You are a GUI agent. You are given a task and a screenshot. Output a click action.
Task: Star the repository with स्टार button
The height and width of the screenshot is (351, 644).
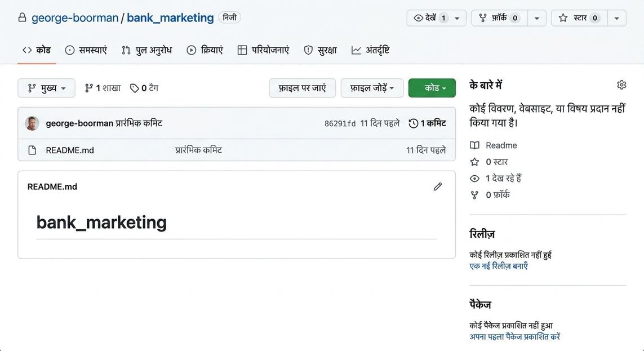(x=579, y=18)
